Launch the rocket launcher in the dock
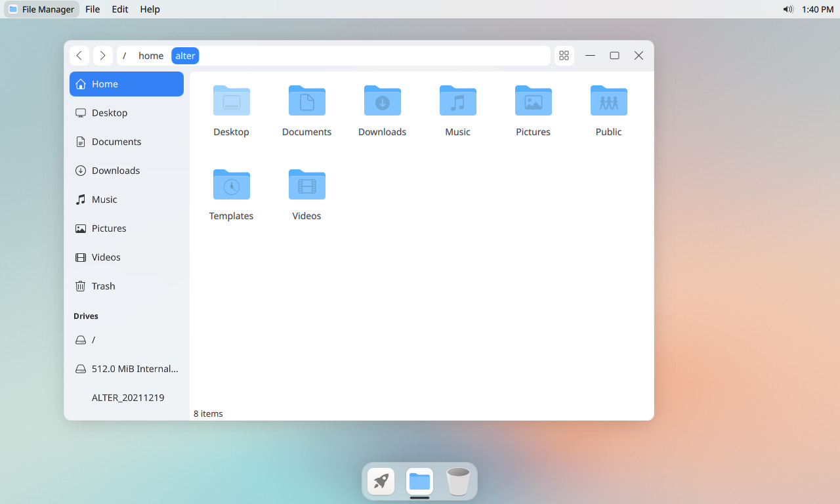The width and height of the screenshot is (840, 504). tap(381, 482)
